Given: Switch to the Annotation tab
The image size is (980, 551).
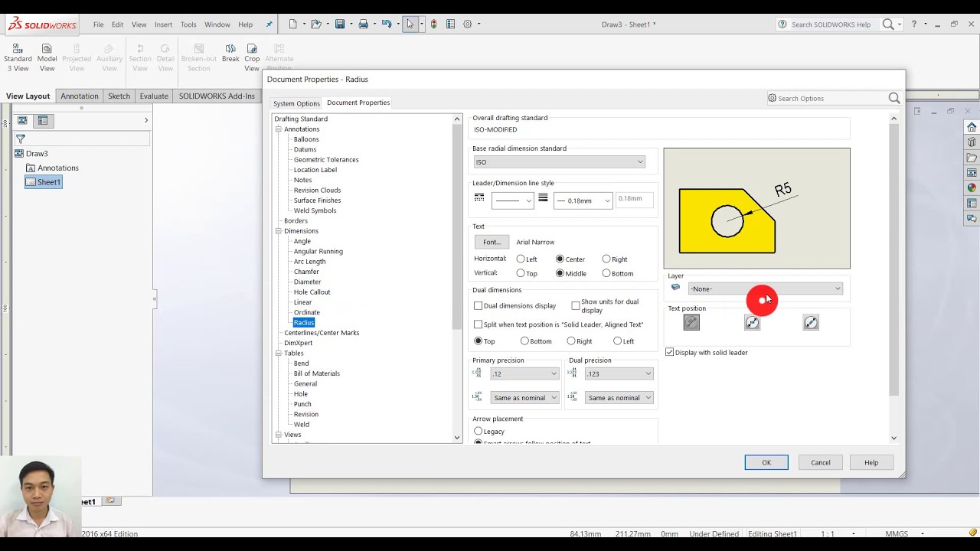Looking at the screenshot, I should 80,96.
